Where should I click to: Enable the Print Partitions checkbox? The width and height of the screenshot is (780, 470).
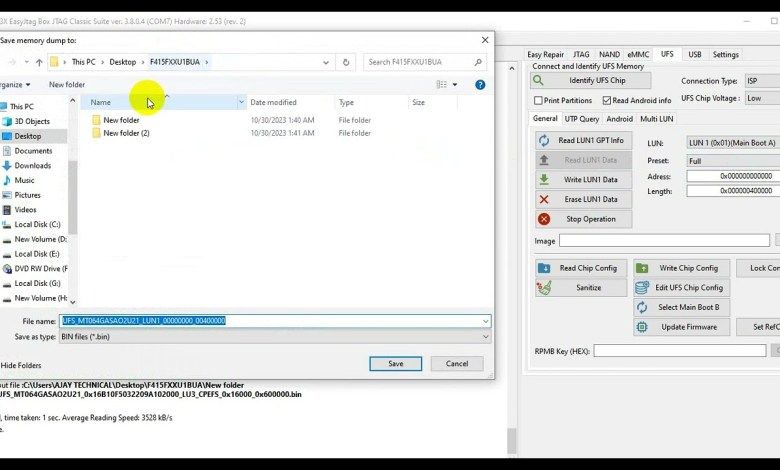click(539, 100)
